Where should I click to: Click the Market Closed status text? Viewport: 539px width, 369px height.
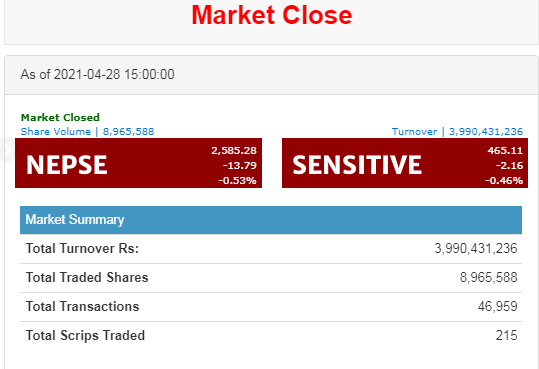coord(60,117)
